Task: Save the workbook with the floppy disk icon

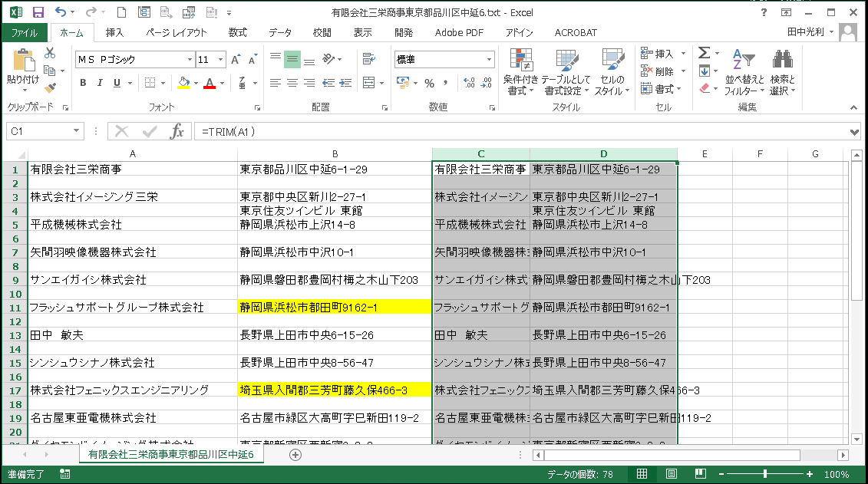Action: tap(38, 12)
